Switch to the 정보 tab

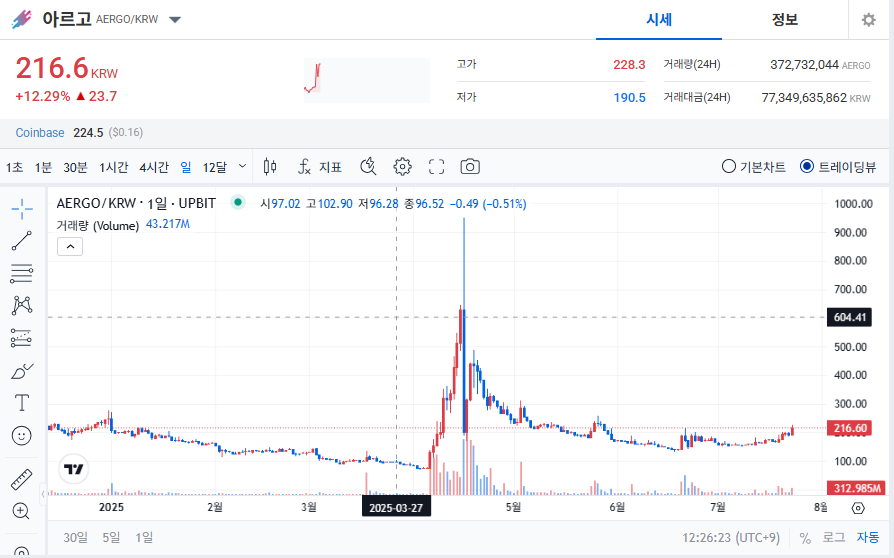point(785,20)
